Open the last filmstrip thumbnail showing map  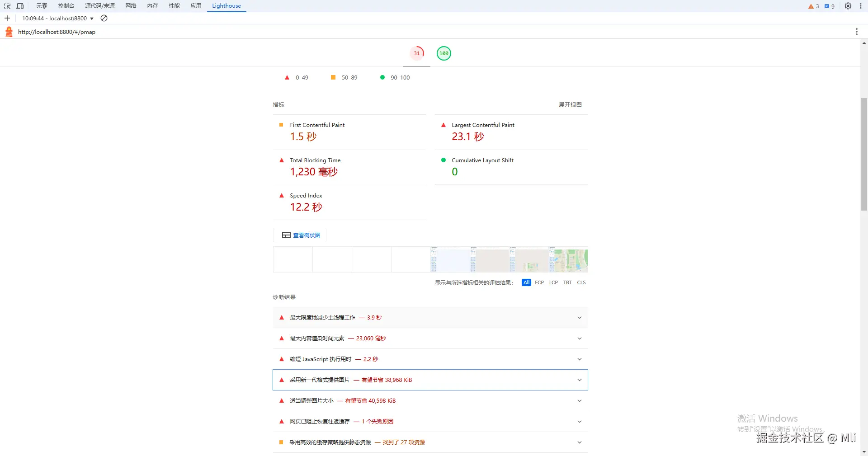(568, 259)
